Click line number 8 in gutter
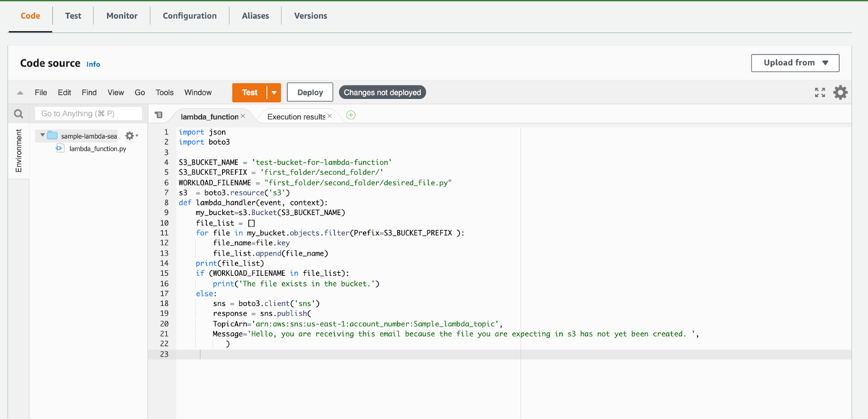This screenshot has width=868, height=419. 166,203
